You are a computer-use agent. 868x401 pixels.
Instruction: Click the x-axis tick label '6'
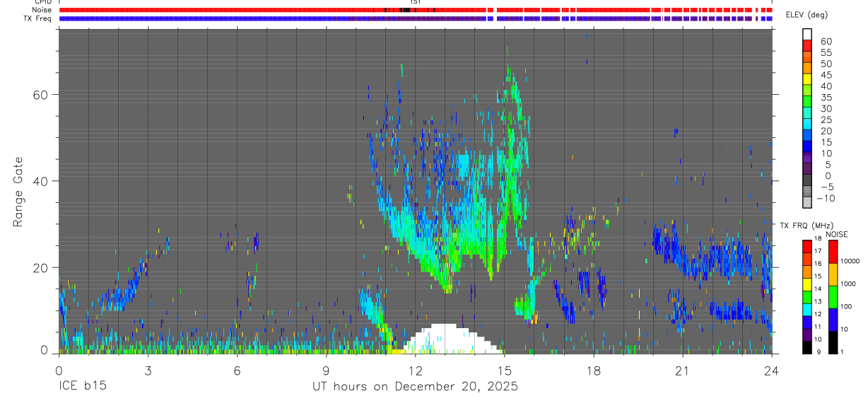pos(237,371)
